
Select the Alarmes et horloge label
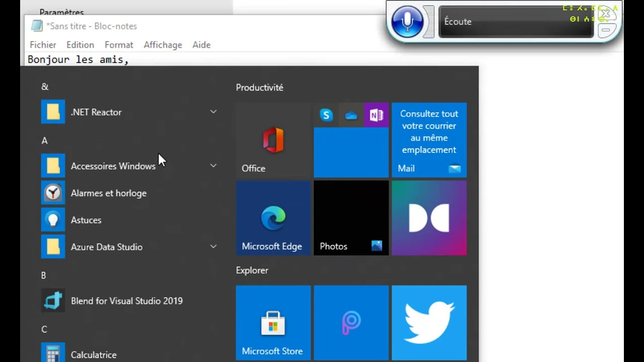pyautogui.click(x=109, y=193)
